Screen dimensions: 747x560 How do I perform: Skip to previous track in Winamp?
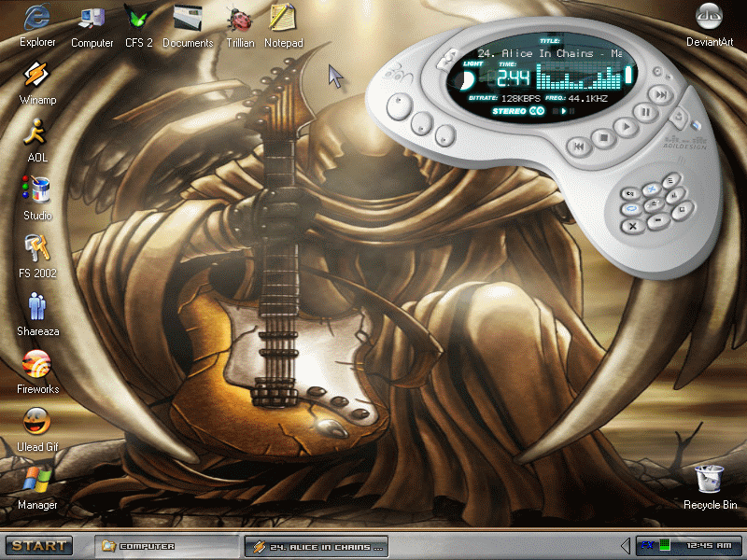[579, 147]
